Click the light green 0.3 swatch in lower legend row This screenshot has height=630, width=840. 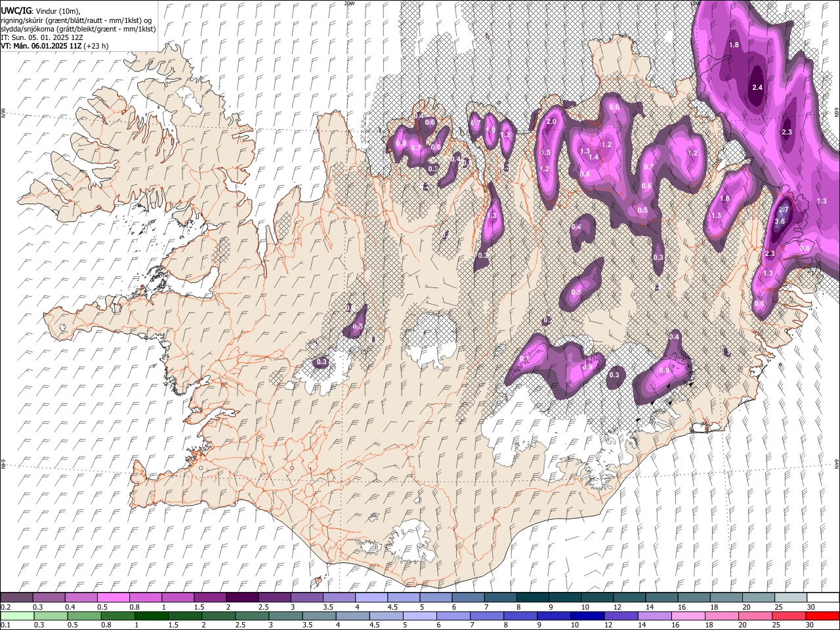click(51, 616)
